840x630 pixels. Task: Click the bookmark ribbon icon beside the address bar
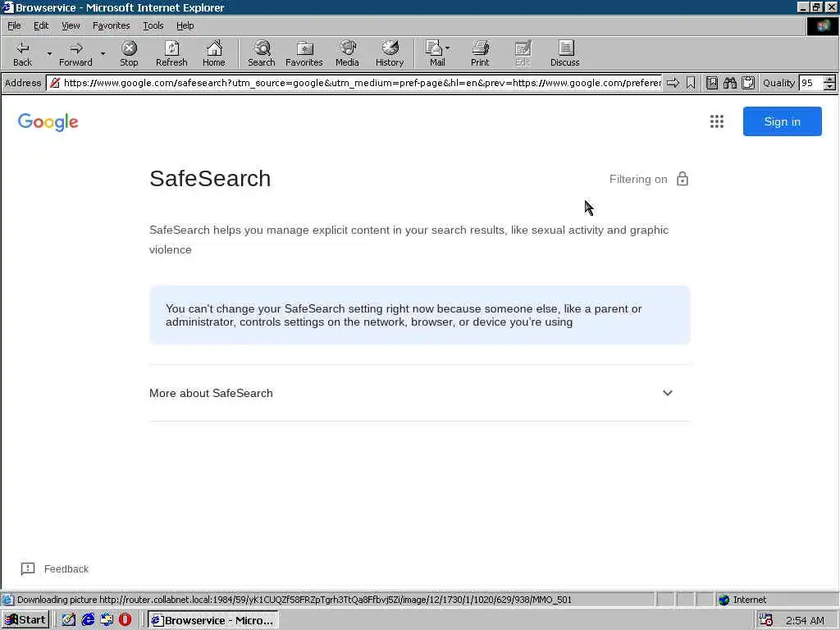(691, 83)
